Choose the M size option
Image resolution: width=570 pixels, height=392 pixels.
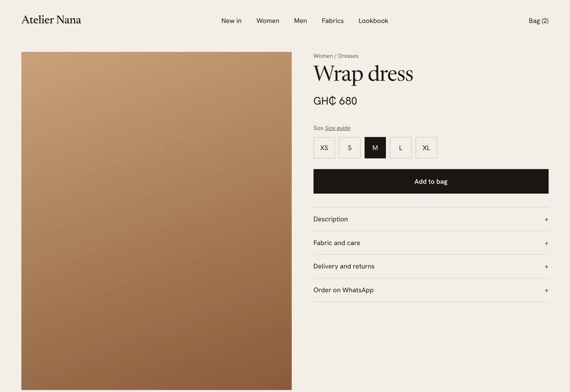[x=375, y=148]
